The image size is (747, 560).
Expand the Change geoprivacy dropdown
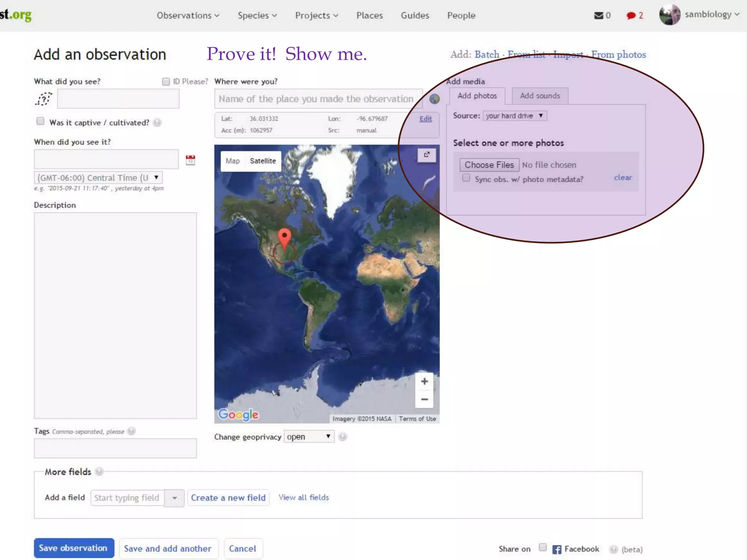tap(309, 436)
